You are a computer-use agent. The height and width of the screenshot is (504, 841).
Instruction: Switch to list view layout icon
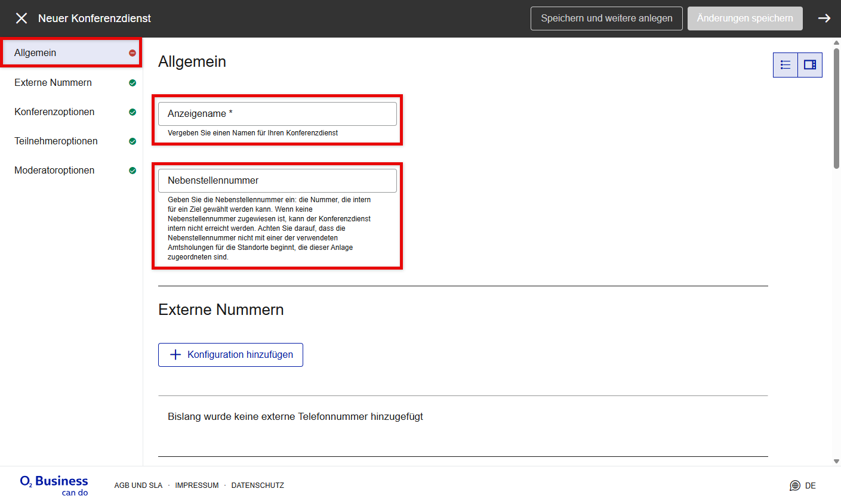coord(785,65)
